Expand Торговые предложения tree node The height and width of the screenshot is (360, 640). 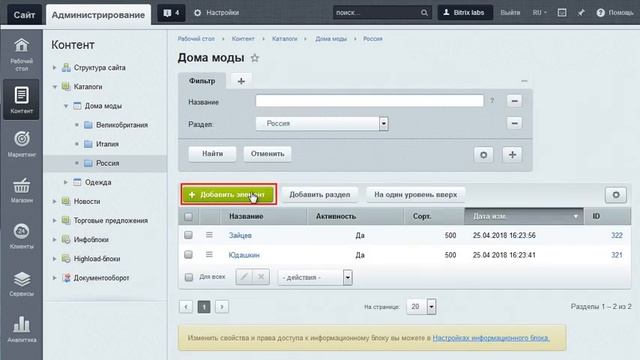tap(54, 220)
